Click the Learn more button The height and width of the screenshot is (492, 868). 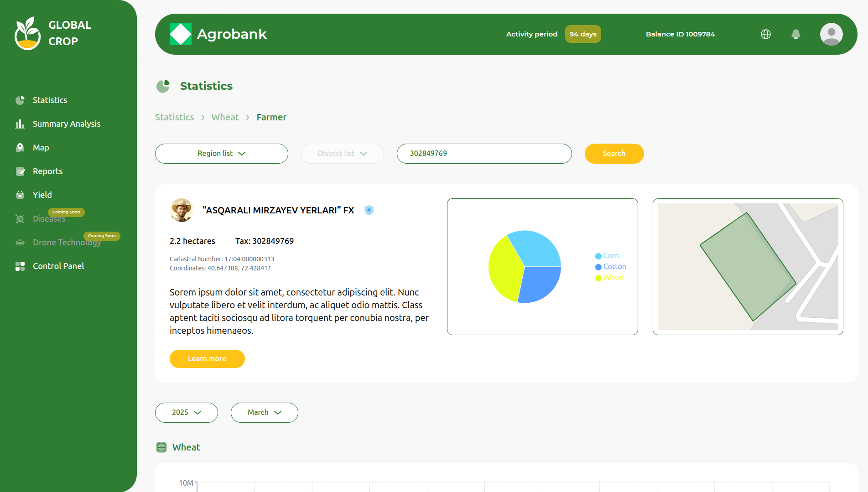[207, 359]
